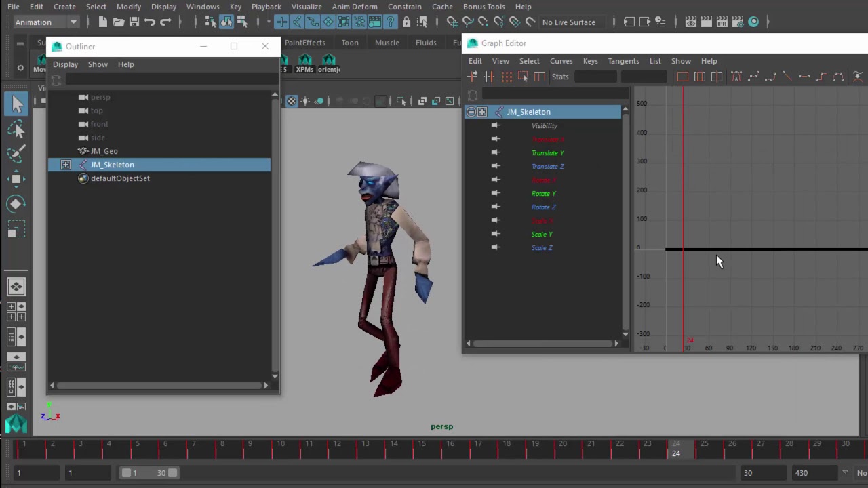
Task: Select the Scale Z channel in Graph Editor
Action: point(542,248)
